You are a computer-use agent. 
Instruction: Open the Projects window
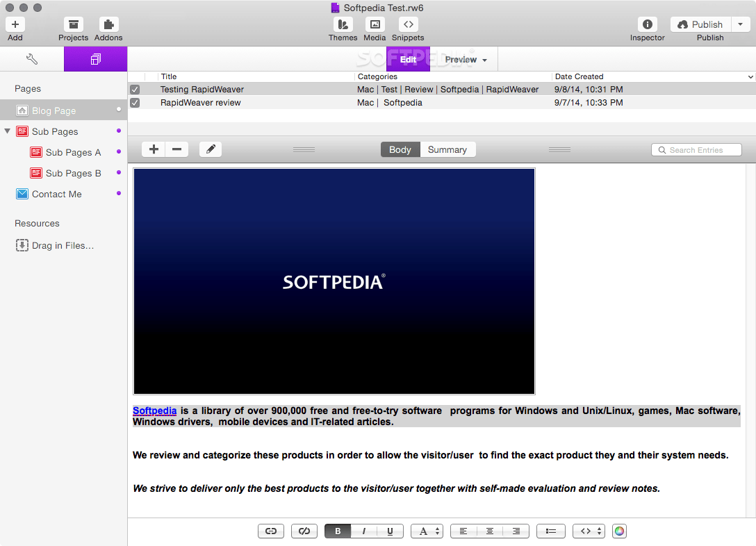click(73, 24)
